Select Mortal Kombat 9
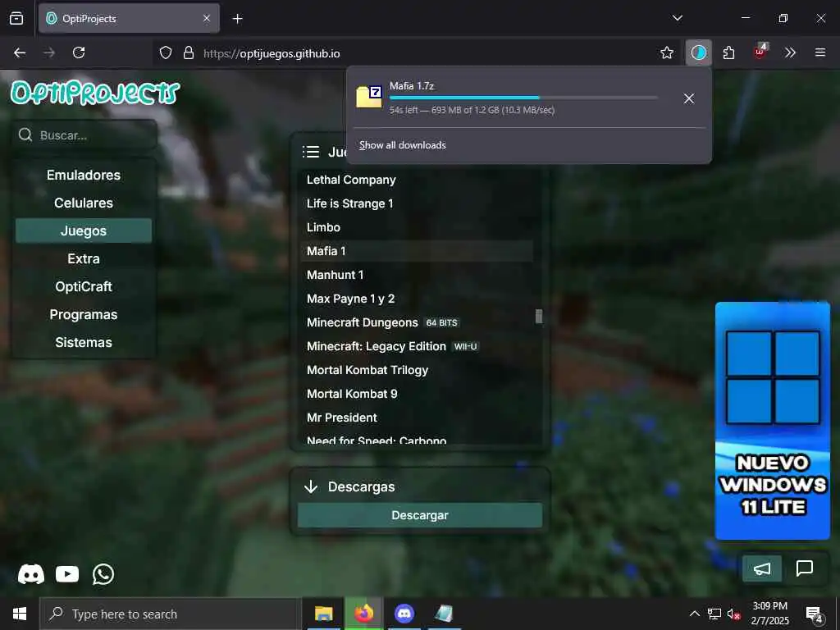The height and width of the screenshot is (630, 840). [417, 394]
